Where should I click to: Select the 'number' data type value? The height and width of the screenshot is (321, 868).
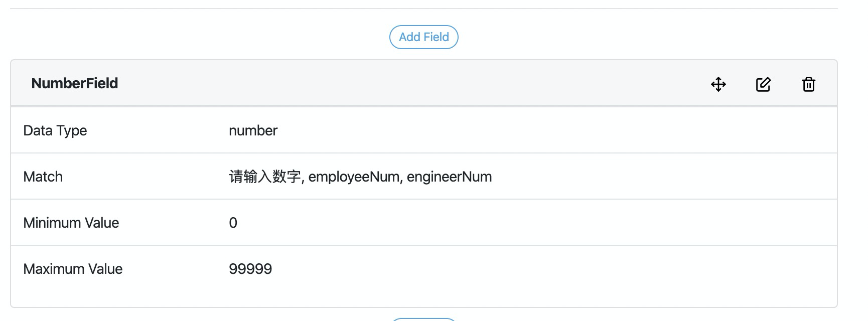[253, 130]
